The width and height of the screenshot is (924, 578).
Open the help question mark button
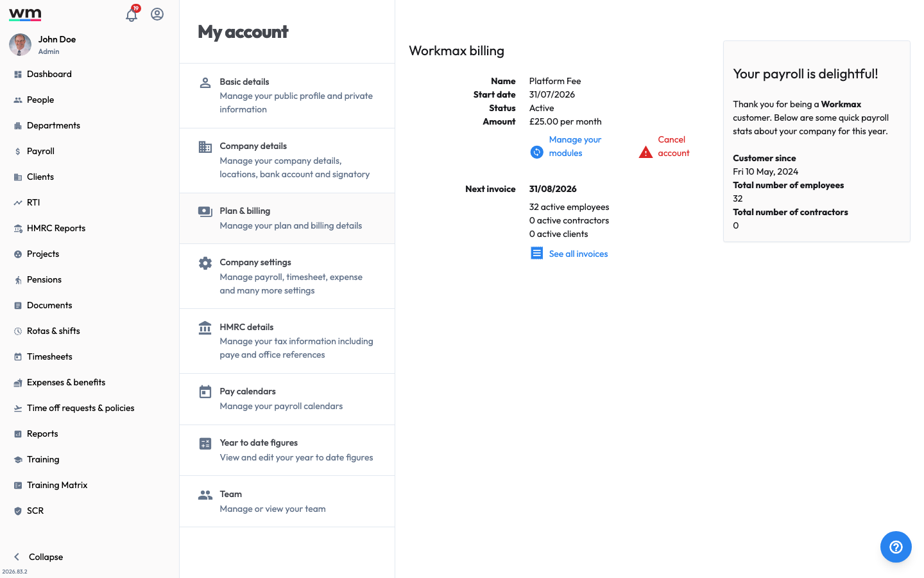pos(896,547)
